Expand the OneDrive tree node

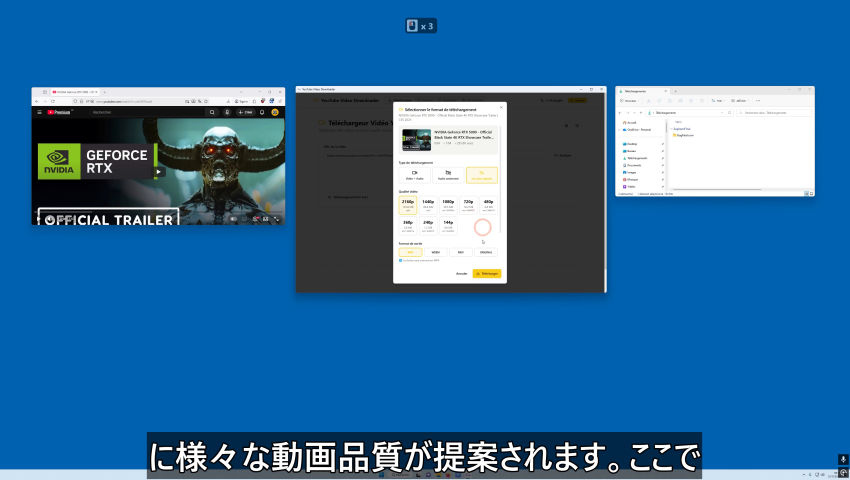[x=620, y=129]
